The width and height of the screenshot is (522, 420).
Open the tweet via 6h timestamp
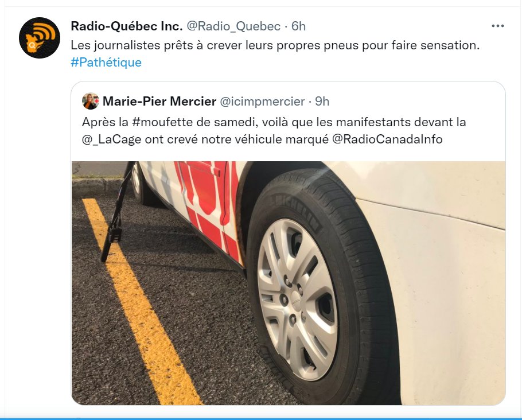[x=299, y=26]
